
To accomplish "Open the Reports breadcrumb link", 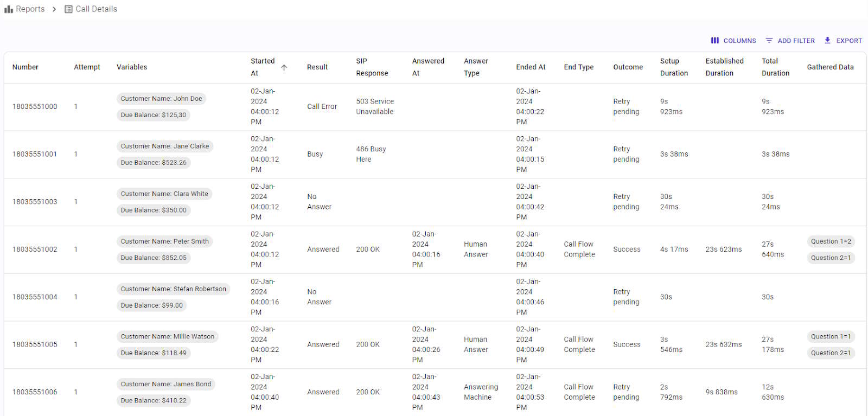I will pyautogui.click(x=30, y=9).
